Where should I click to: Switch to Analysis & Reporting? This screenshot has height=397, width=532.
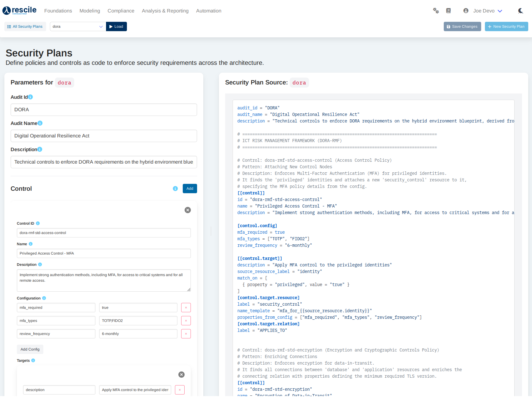click(x=165, y=11)
